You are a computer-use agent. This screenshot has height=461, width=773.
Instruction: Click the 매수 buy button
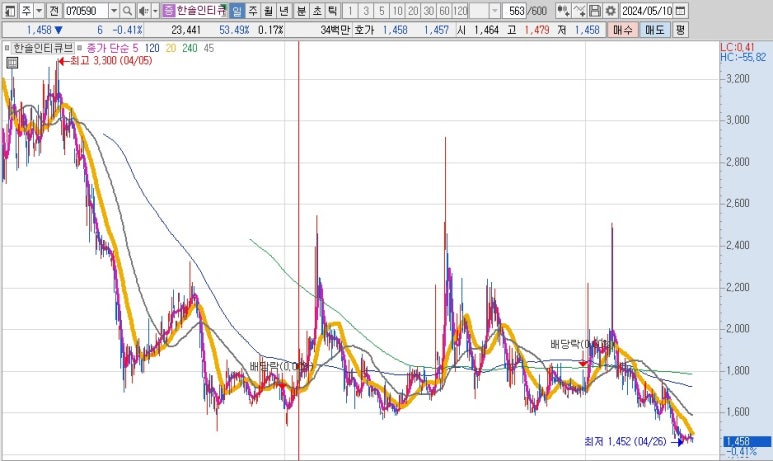(623, 30)
